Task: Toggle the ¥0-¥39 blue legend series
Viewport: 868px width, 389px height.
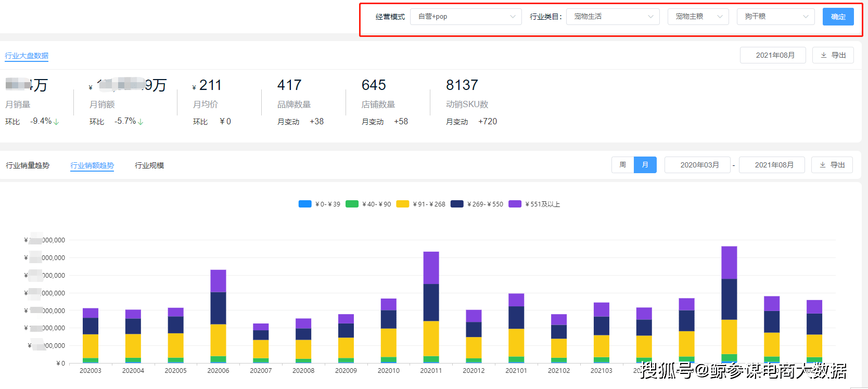Action: [305, 204]
